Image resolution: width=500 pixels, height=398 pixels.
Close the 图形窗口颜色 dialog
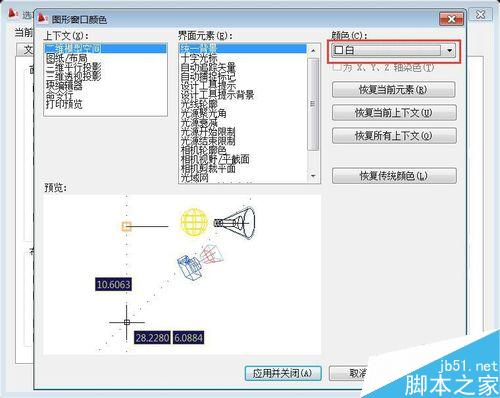[x=451, y=19]
